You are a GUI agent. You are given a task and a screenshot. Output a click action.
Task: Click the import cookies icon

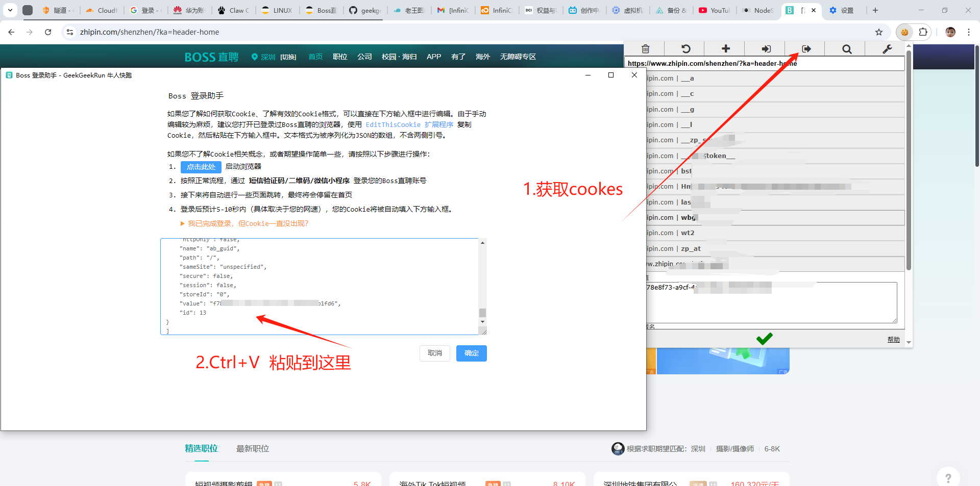point(766,49)
